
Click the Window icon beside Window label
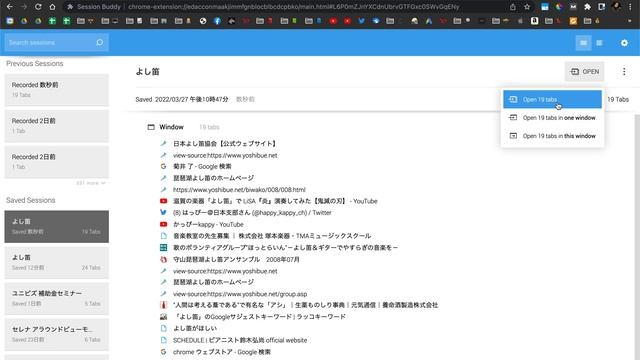click(x=151, y=127)
